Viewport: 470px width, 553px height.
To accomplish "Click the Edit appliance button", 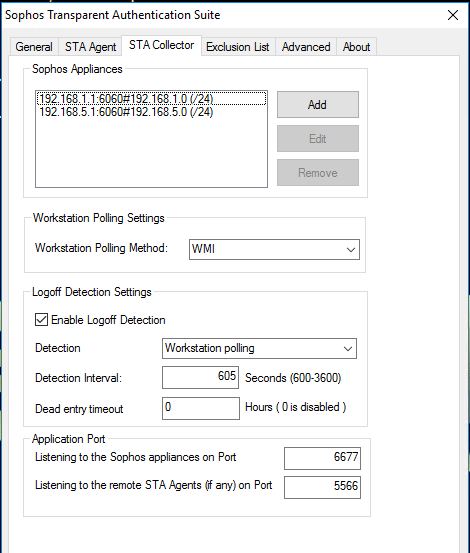I will 318,139.
